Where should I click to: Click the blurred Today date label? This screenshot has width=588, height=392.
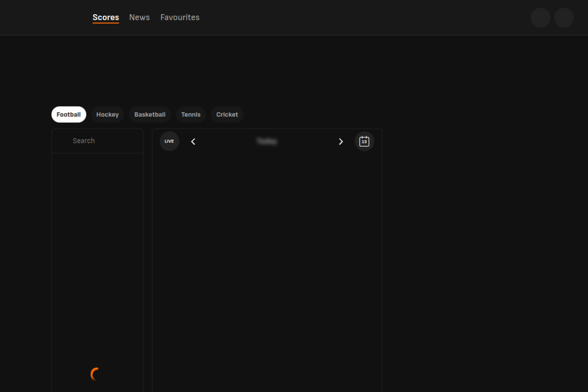pos(267,142)
